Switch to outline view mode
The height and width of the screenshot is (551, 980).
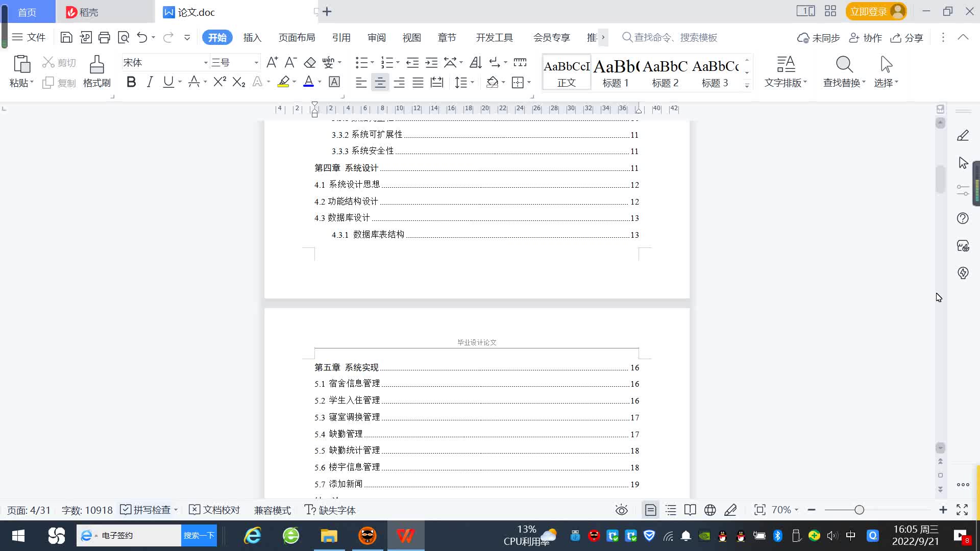[x=671, y=510]
